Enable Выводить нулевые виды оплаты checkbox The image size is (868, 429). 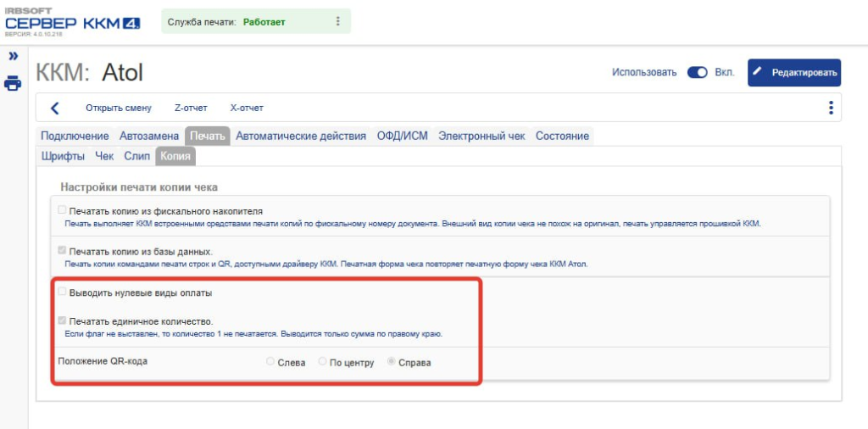click(x=62, y=292)
